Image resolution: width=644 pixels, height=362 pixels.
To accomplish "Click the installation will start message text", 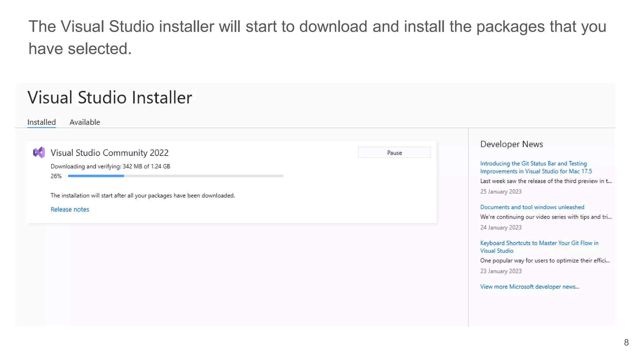I will 142,195.
